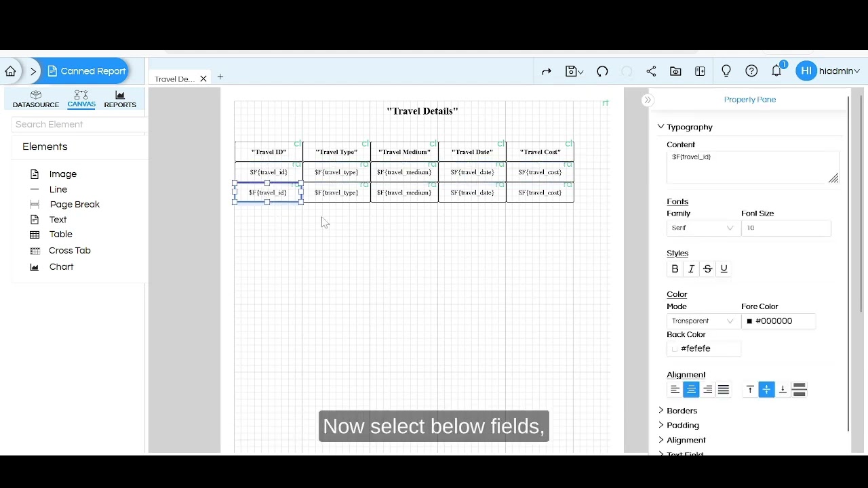Viewport: 868px width, 488px height.
Task: Open the help question-mark icon
Action: pos(751,71)
